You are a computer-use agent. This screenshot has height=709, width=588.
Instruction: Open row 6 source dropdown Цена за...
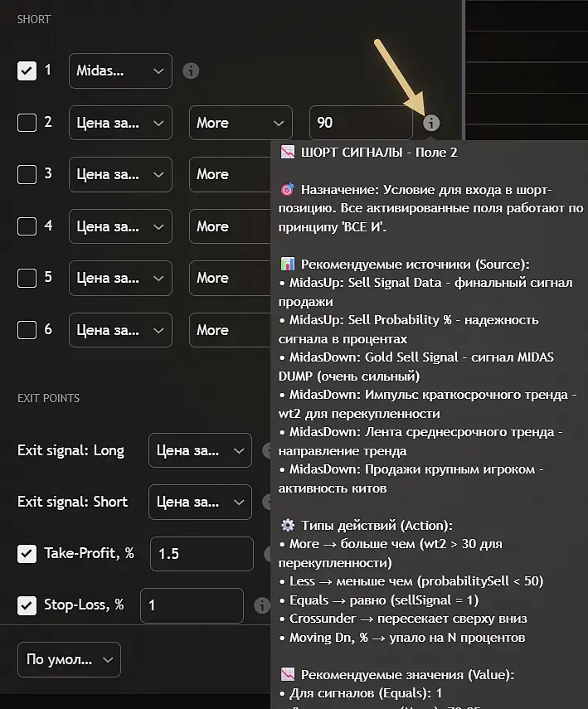120,330
